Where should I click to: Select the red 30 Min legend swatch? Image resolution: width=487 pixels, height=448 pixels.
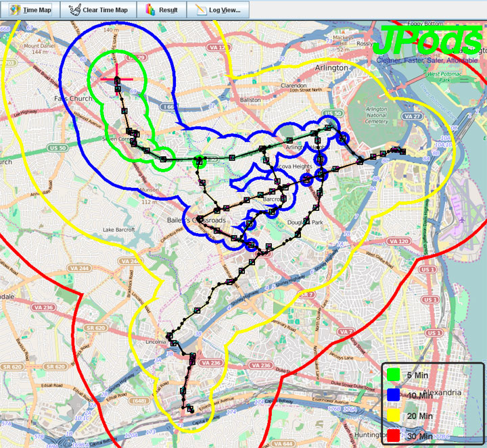[393, 436]
